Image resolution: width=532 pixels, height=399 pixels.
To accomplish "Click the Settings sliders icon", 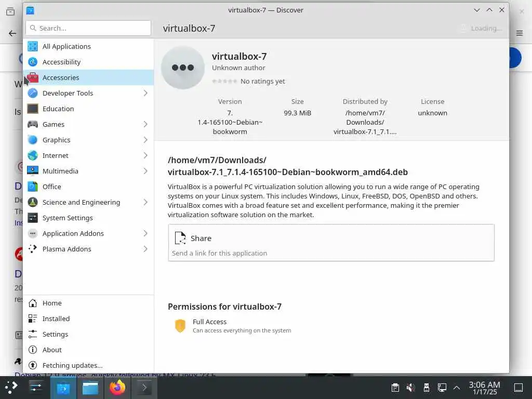I will point(33,334).
